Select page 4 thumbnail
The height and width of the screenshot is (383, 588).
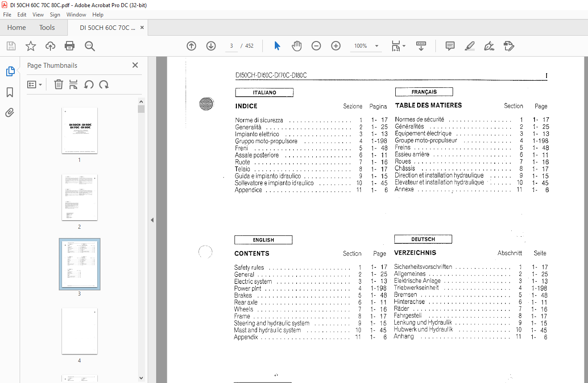pos(79,331)
